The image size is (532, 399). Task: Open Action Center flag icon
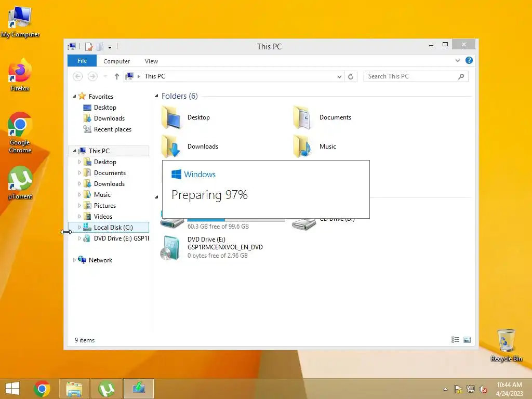click(x=458, y=389)
